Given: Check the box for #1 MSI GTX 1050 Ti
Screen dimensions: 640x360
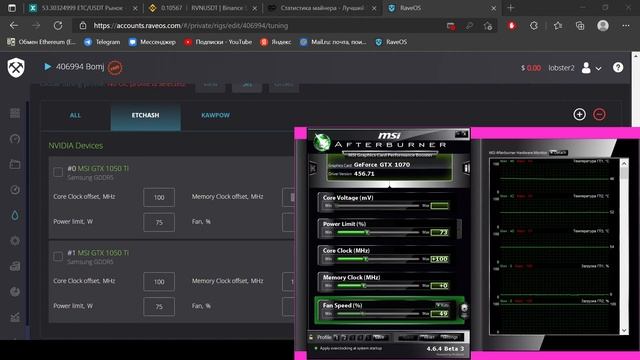Looking at the screenshot, I should [x=58, y=256].
